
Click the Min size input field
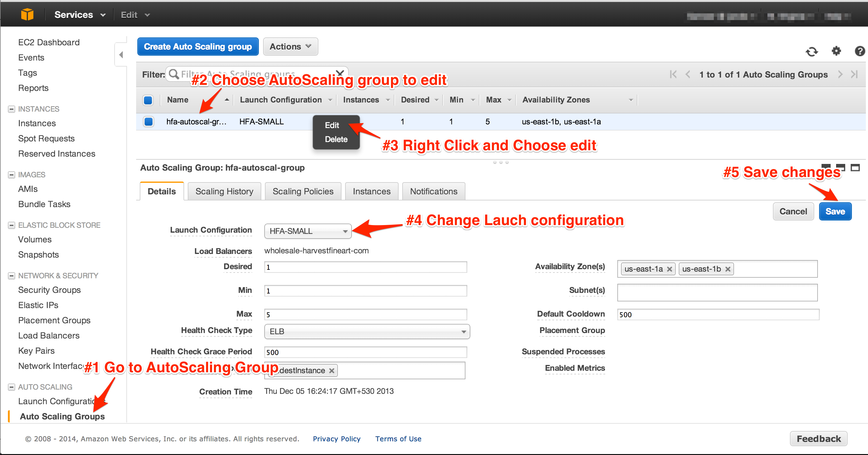pyautogui.click(x=365, y=291)
